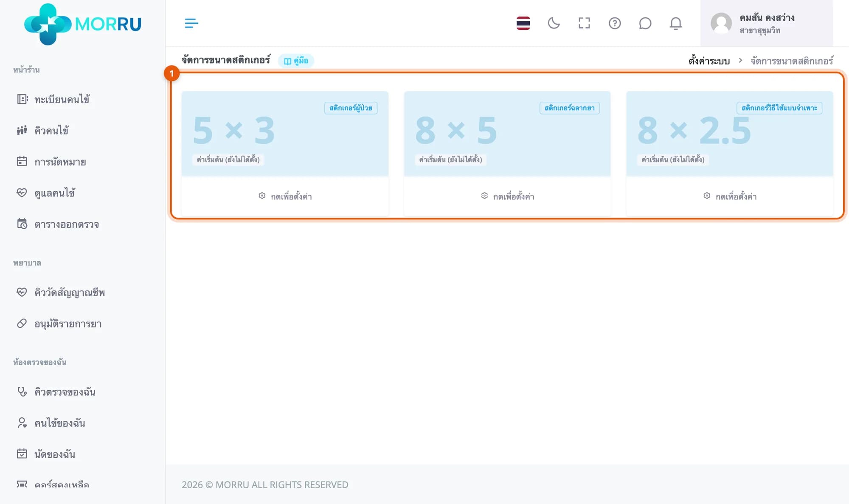Open อนุมัติรายการยา in sidebar
The height and width of the screenshot is (504, 849).
(59, 324)
